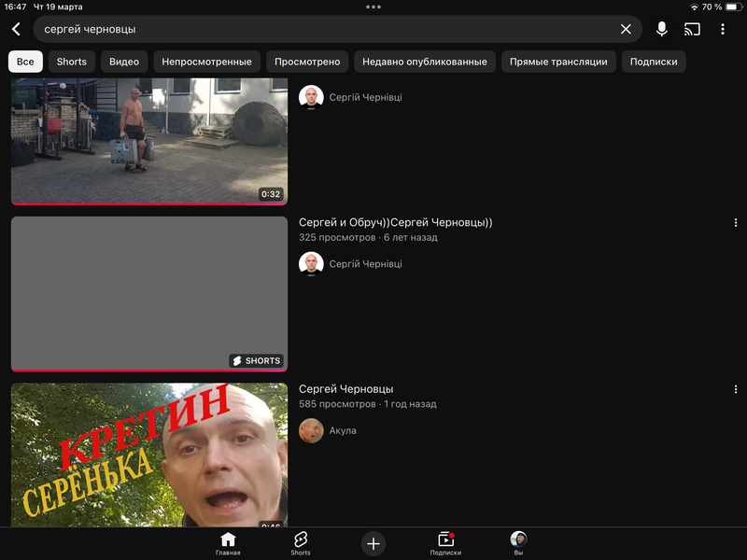Open channel name 'Сергій Чернівці' on first result

click(x=365, y=97)
